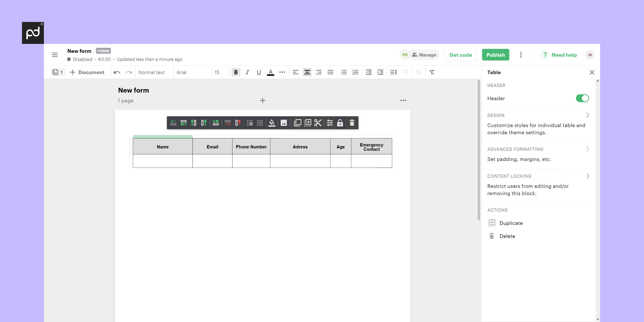Apply italic formatting to text
Viewport: 644px width, 322px height.
pyautogui.click(x=247, y=72)
